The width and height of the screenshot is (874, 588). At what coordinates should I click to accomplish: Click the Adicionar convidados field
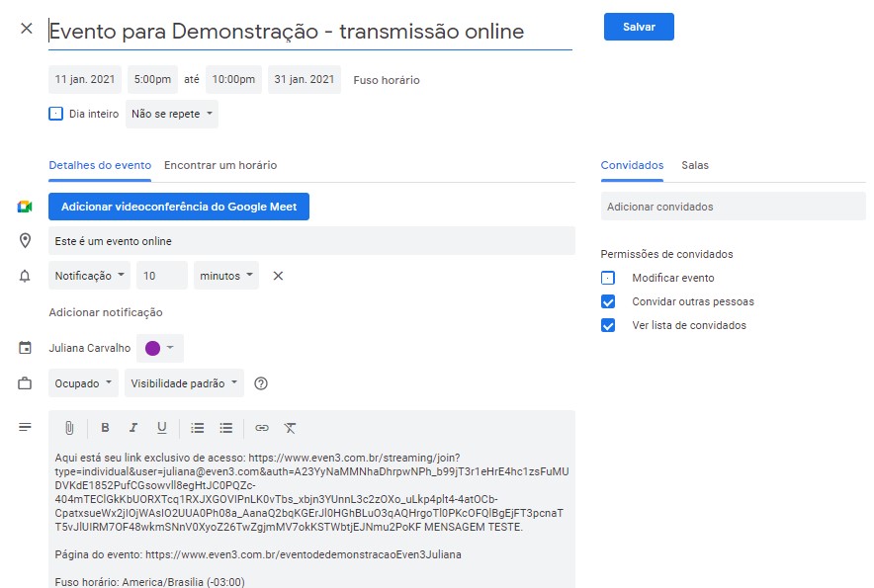click(733, 207)
